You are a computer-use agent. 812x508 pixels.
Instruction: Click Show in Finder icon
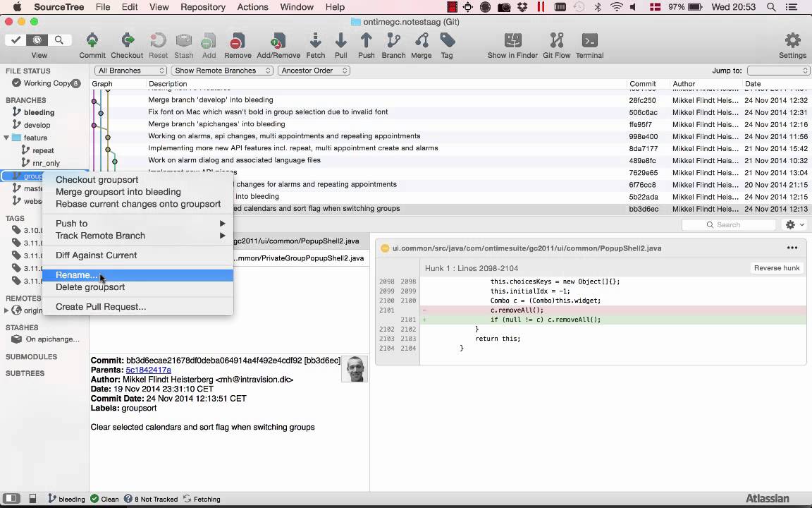512,40
